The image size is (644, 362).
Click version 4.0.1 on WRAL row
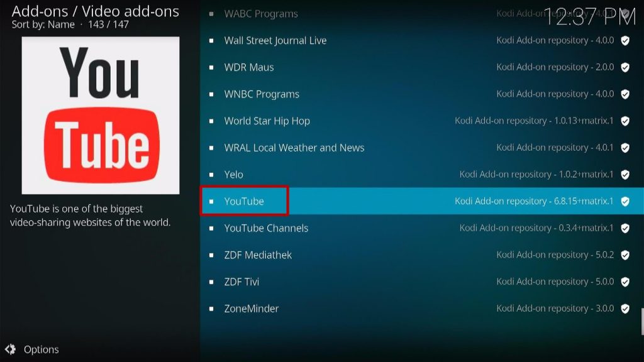click(604, 147)
